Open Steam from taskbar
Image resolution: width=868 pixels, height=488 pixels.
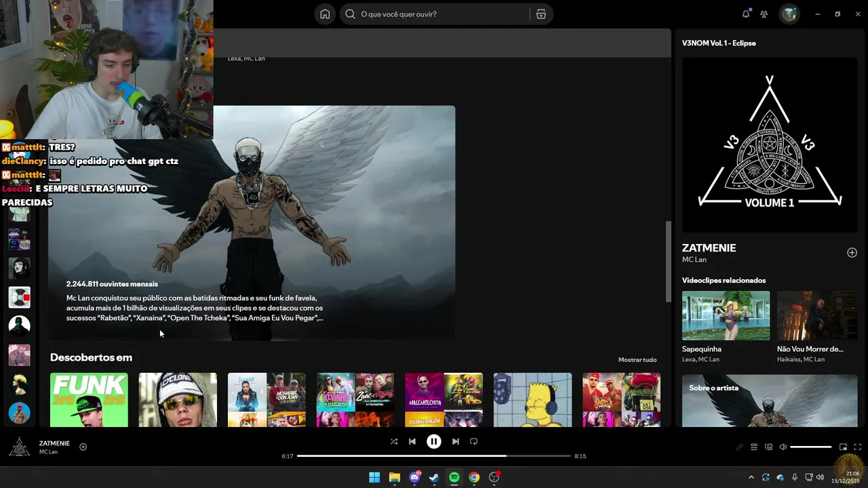pyautogui.click(x=434, y=477)
